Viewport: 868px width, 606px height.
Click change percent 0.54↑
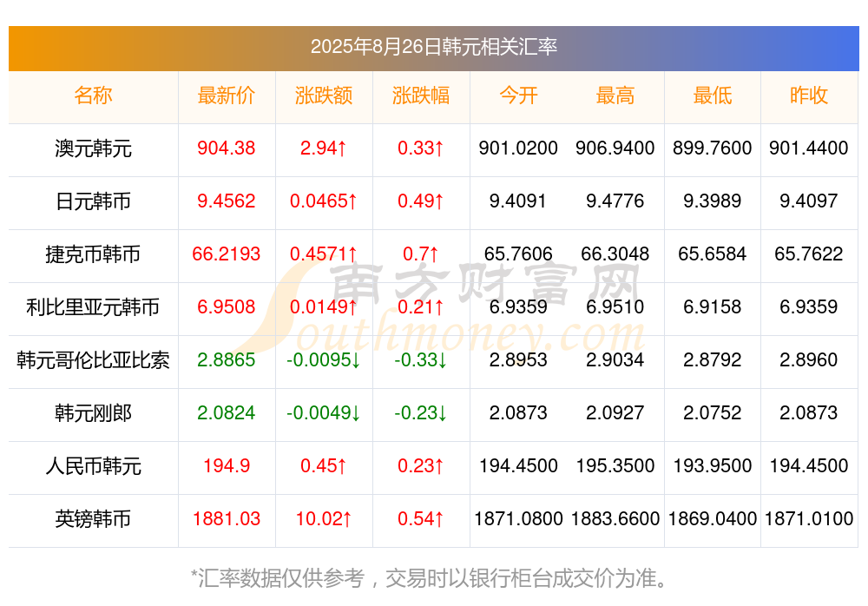point(421,518)
